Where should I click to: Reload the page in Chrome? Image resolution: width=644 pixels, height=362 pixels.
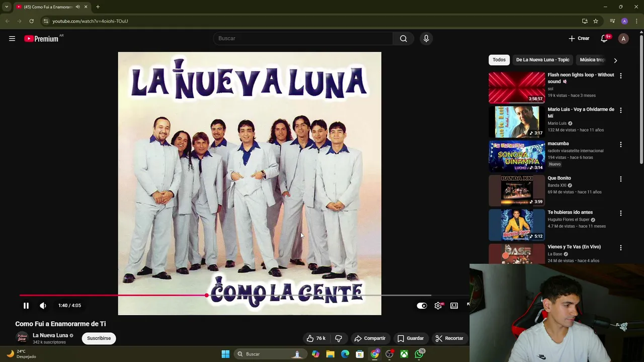coord(31,21)
